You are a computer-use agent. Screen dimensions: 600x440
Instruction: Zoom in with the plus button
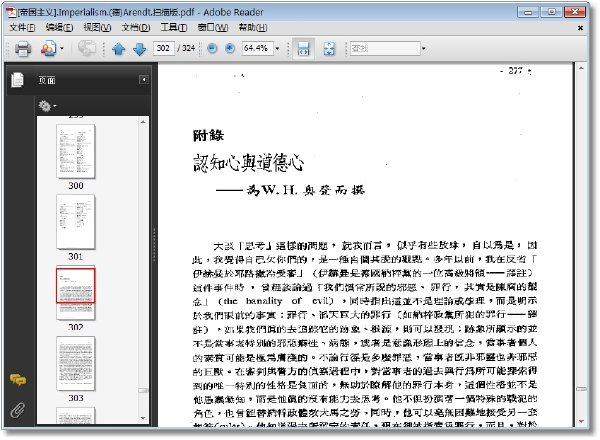(230, 48)
